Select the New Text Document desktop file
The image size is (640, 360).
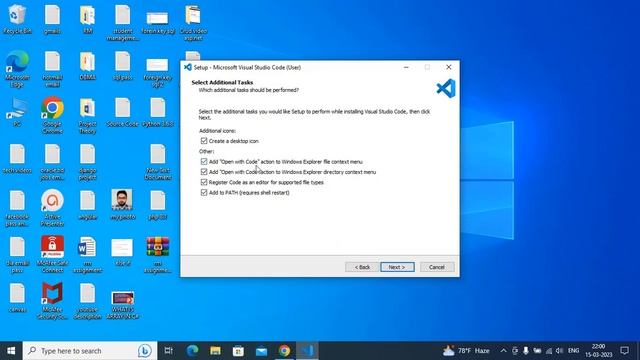point(158,162)
